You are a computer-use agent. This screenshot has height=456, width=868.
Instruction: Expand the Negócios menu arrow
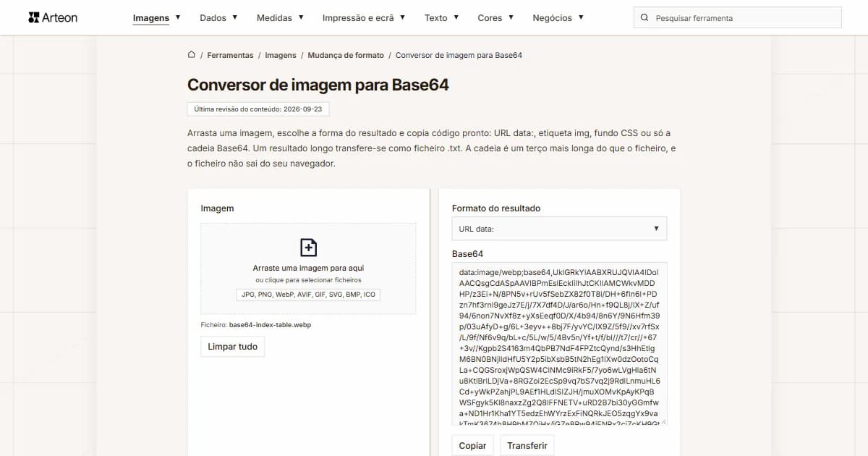pos(581,17)
